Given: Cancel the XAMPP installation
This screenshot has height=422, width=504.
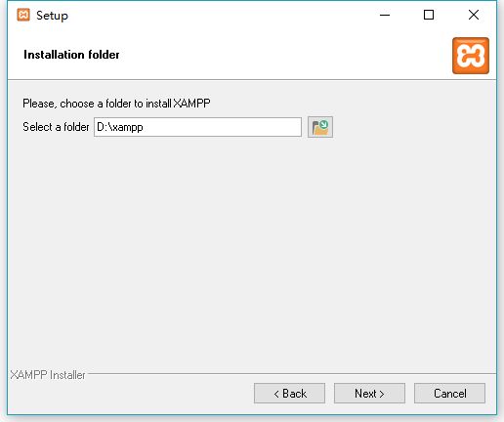Looking at the screenshot, I should pos(449,394).
